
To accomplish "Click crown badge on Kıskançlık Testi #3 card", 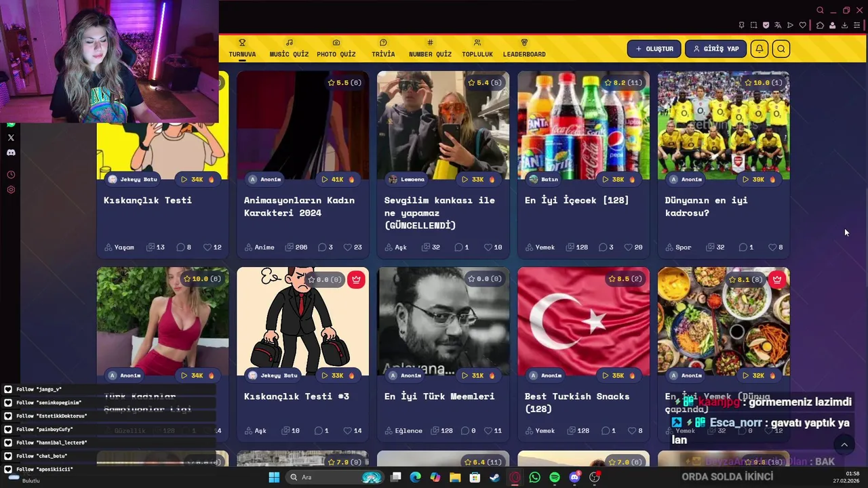I will [356, 279].
